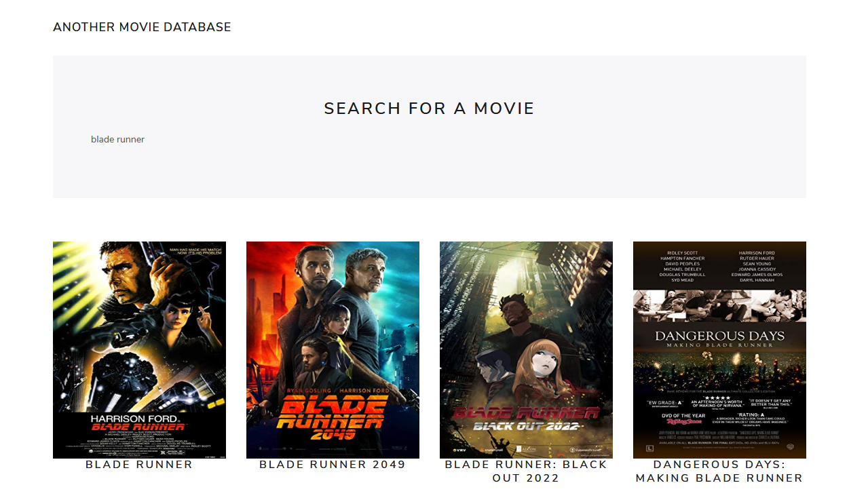868x502 pixels.
Task: Select the "Blade Runner 2049" title text
Action: click(x=333, y=465)
